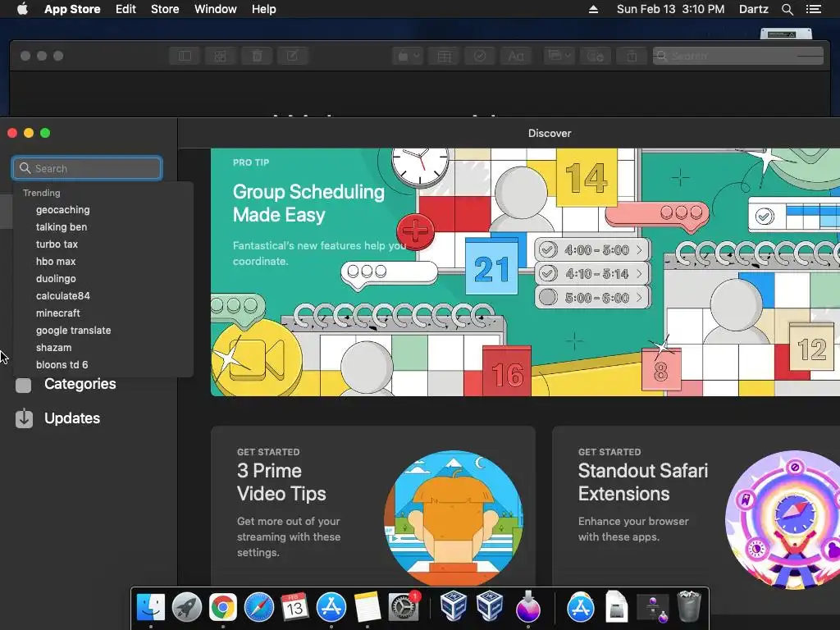
Task: Focus the Notes window search field
Action: [738, 56]
